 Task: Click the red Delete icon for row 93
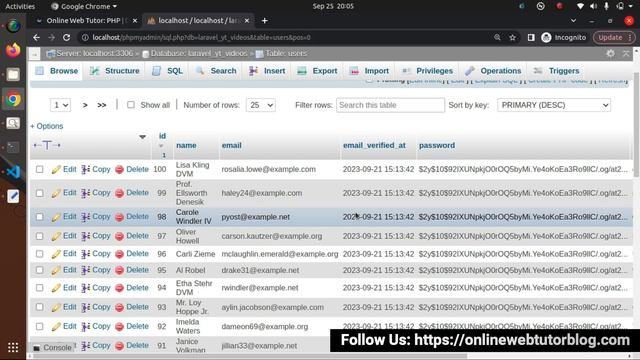[119, 307]
